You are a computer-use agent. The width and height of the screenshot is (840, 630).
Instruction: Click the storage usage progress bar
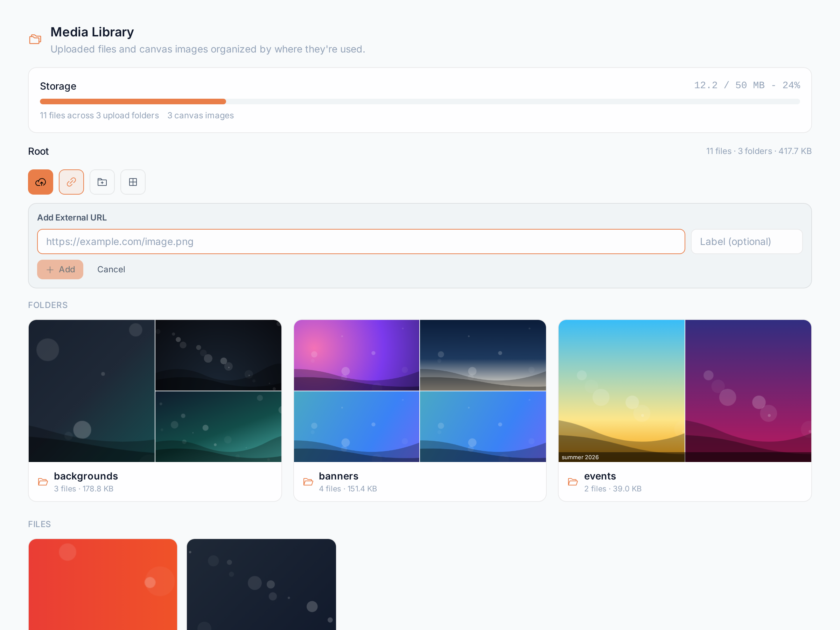[x=420, y=102]
